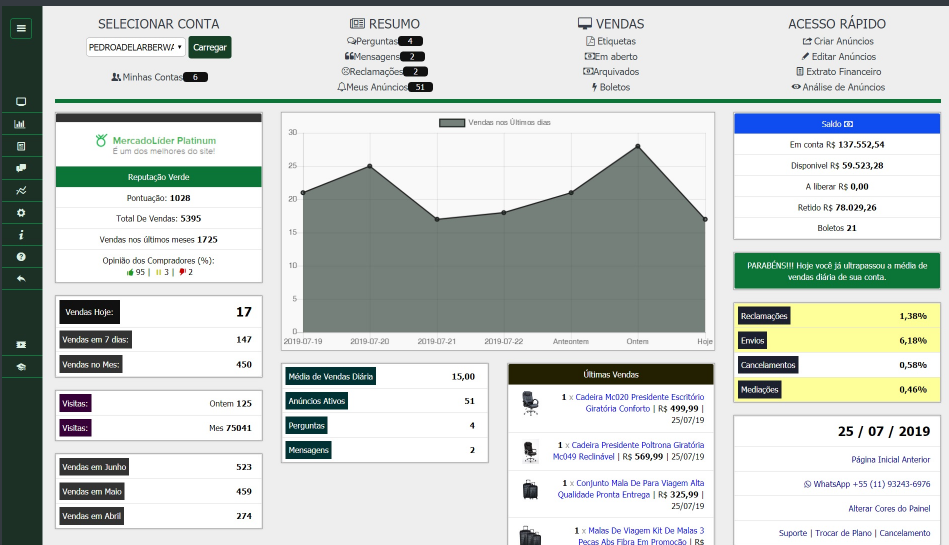Image resolution: width=949 pixels, height=545 pixels.
Task: Open Conjunto Mala De Para Viagem link
Action: (631, 489)
